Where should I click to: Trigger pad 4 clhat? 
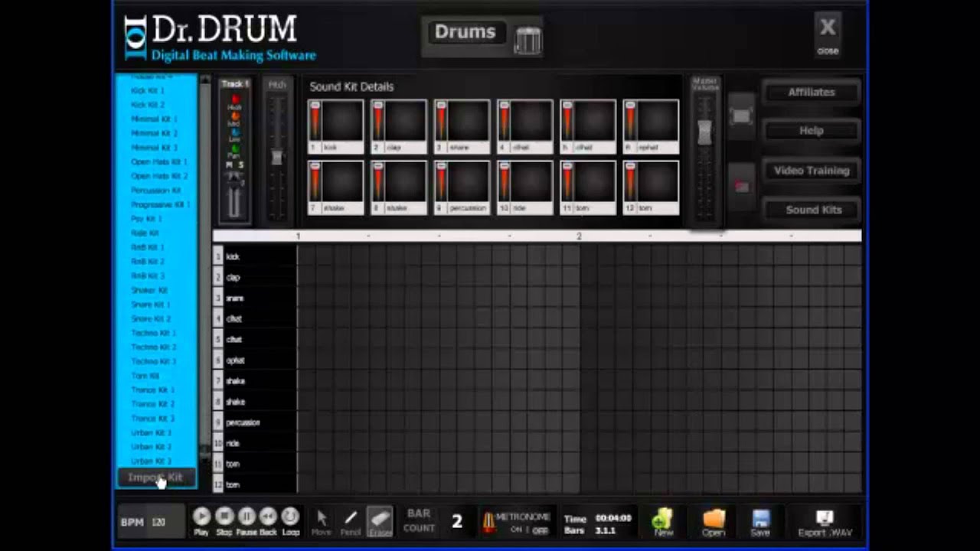coord(531,121)
